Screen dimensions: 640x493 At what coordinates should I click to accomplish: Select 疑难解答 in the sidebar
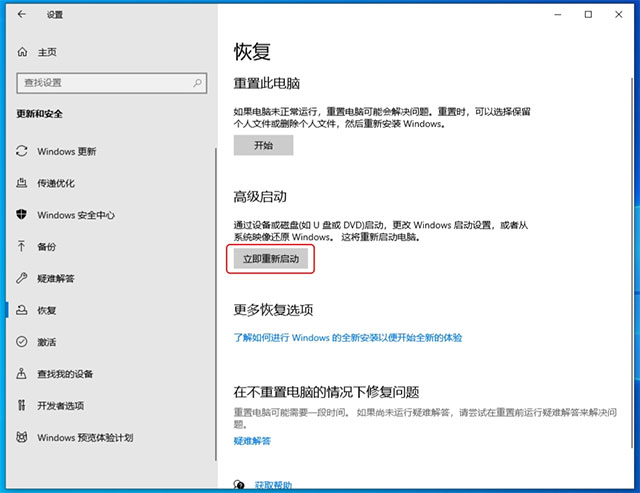tap(56, 278)
